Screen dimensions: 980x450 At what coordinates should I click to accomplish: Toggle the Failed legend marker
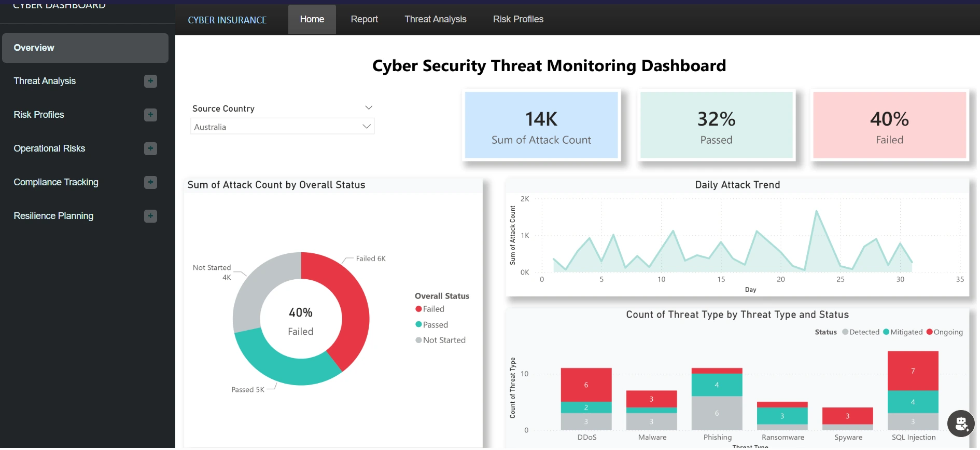418,309
